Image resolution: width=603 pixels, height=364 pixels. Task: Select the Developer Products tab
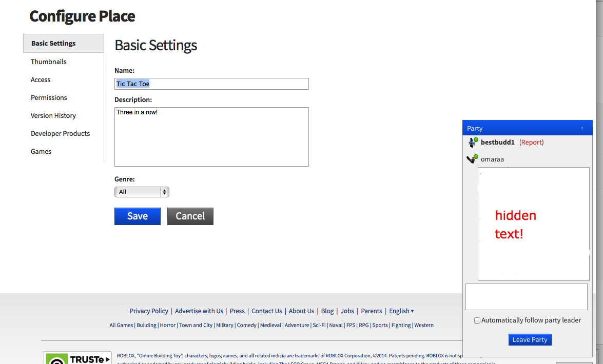coord(60,133)
